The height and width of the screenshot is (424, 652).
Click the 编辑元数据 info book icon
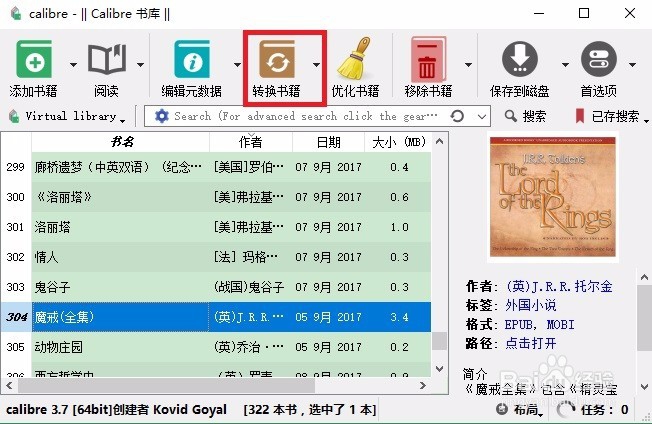[x=192, y=59]
